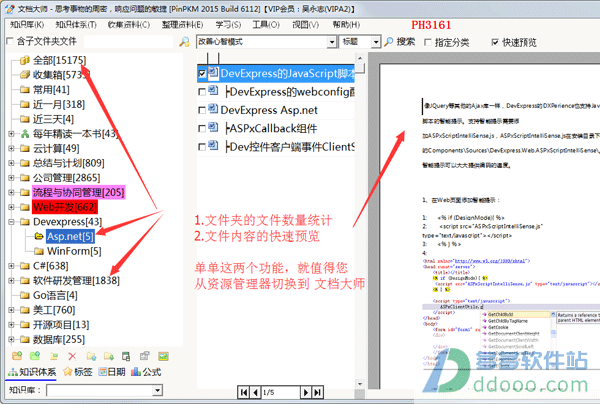Expand the 公司管理[2865] tree node

[11, 178]
